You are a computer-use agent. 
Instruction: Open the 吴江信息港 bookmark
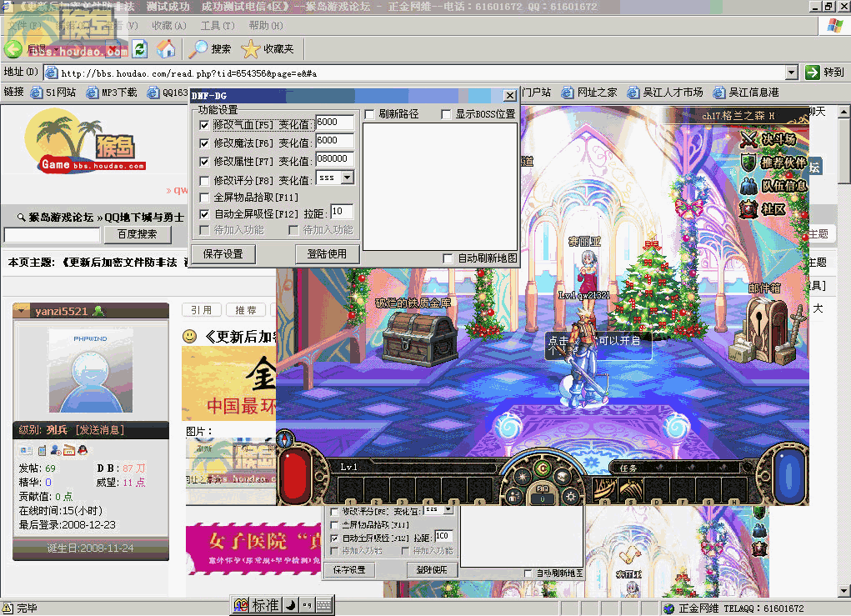click(746, 93)
